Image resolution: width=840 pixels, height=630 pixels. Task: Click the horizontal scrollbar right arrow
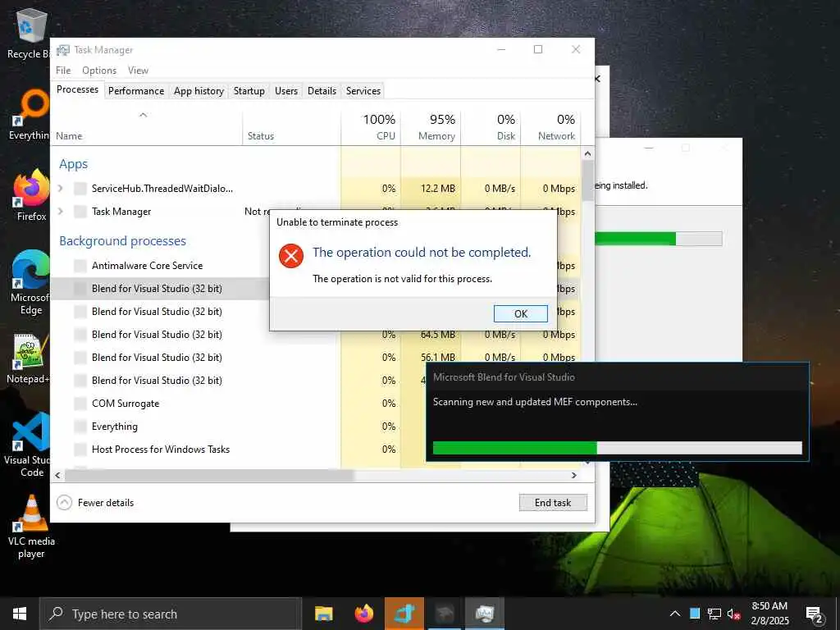click(573, 475)
